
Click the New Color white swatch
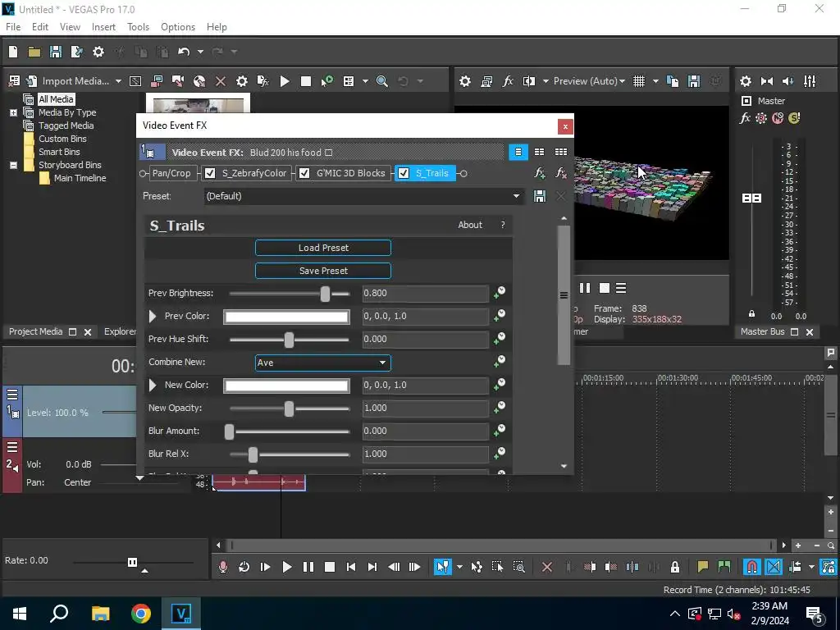(286, 386)
